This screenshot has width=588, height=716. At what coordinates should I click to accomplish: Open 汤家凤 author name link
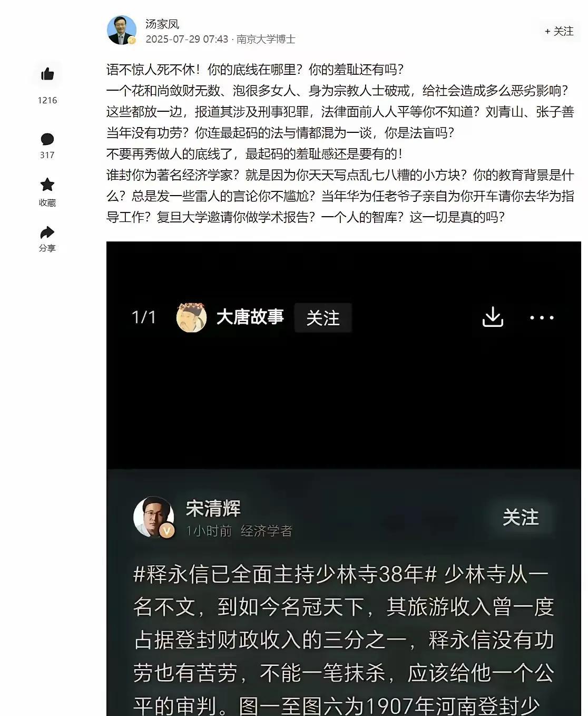[x=162, y=24]
